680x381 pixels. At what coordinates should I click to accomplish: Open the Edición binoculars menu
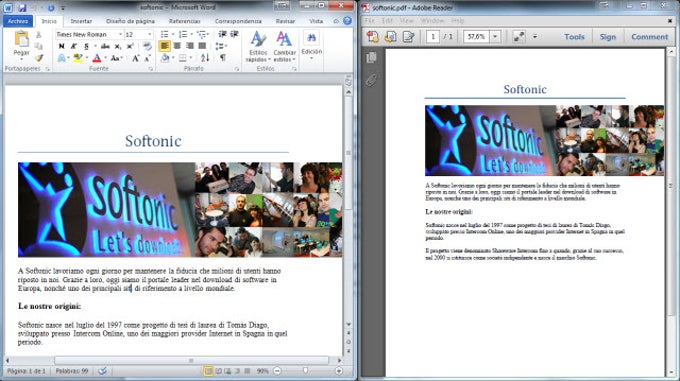pyautogui.click(x=311, y=45)
